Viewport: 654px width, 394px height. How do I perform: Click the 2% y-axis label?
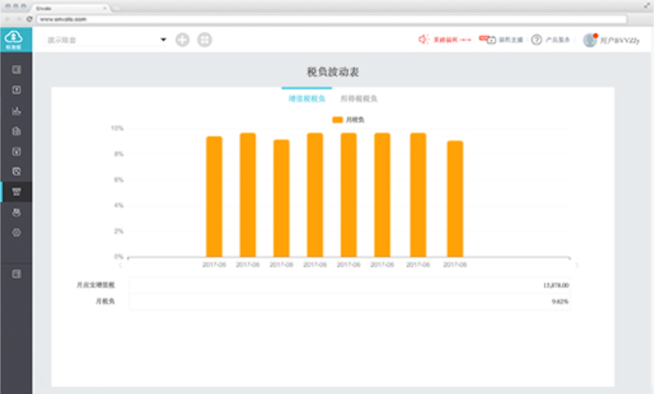pos(119,231)
